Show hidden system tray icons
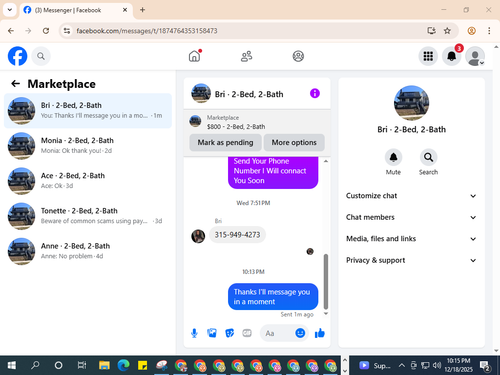The height and width of the screenshot is (375, 500). [x=402, y=365]
